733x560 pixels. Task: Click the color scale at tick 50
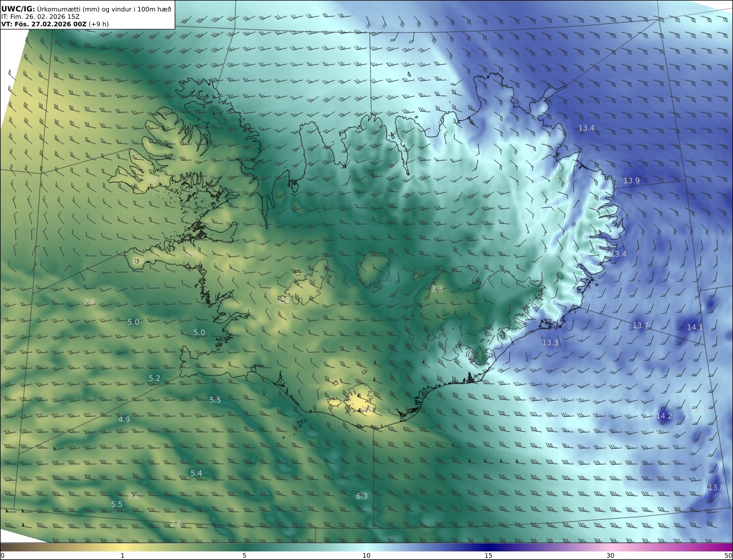click(728, 555)
